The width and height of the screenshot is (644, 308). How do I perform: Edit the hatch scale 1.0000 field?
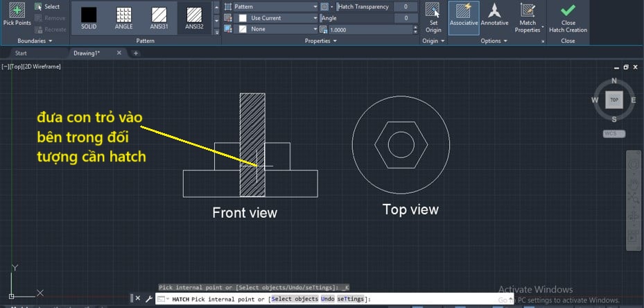coord(370,30)
